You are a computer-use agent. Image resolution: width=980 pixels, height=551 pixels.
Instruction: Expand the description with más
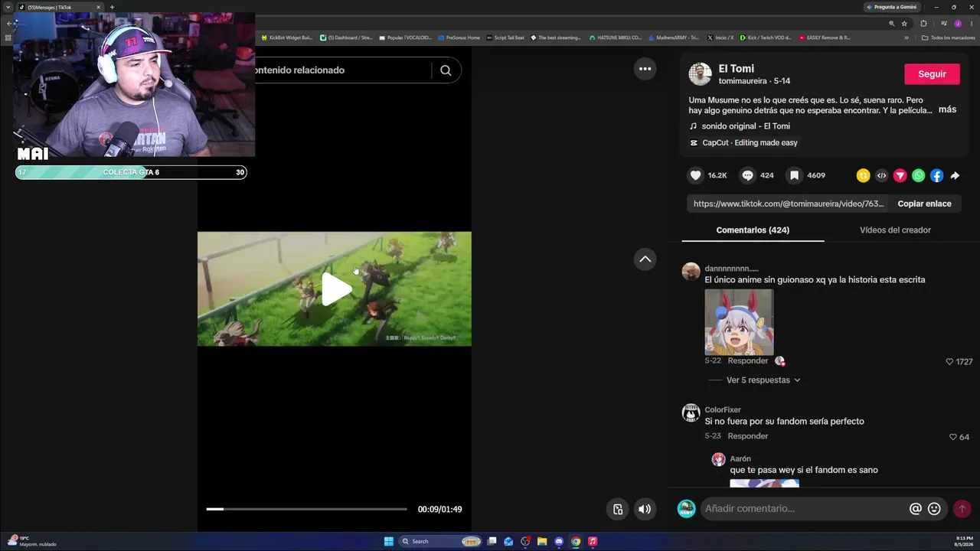[x=947, y=109]
